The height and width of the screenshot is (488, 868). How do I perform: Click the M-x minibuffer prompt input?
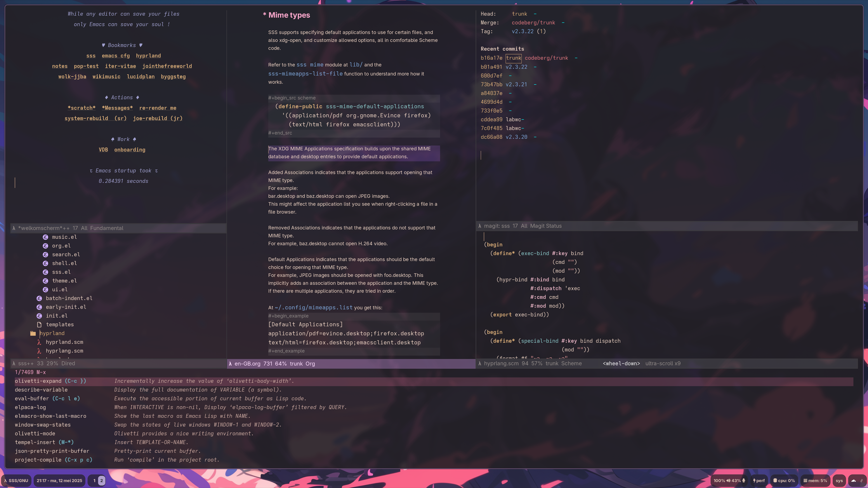(x=434, y=373)
